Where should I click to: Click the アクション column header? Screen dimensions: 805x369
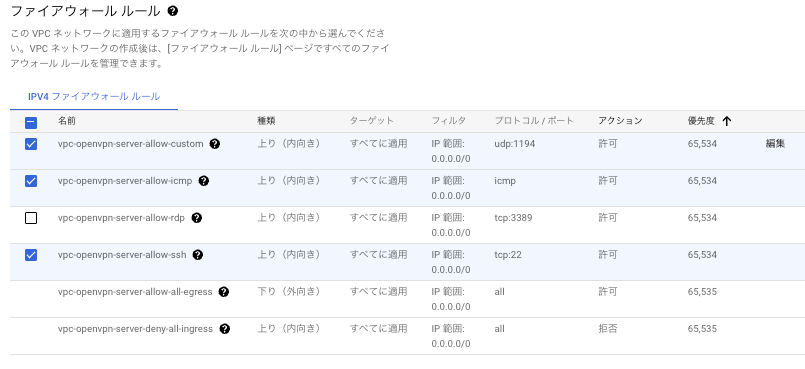[x=620, y=121]
